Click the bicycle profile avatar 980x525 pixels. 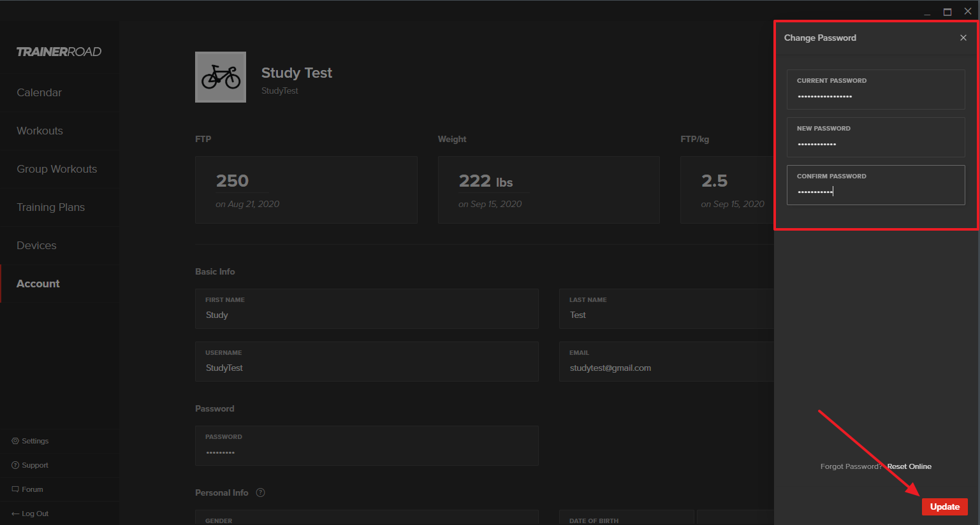click(x=221, y=77)
